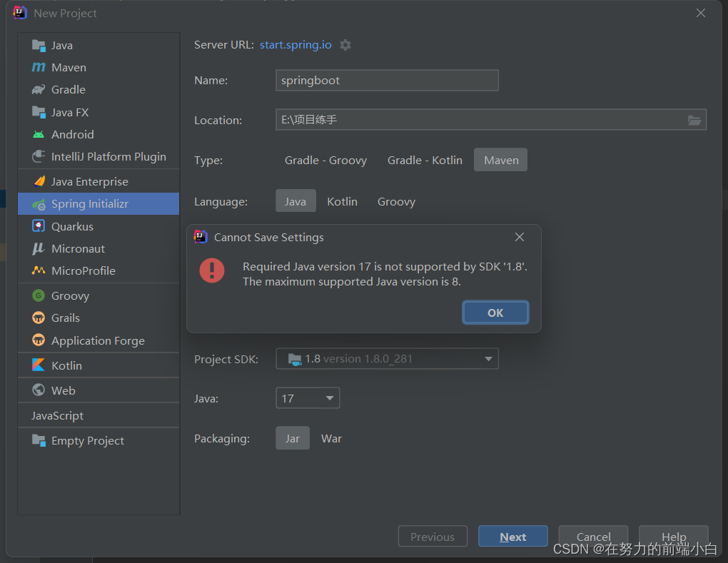728x563 pixels.
Task: Click the Micronaut mu icon
Action: [38, 249]
